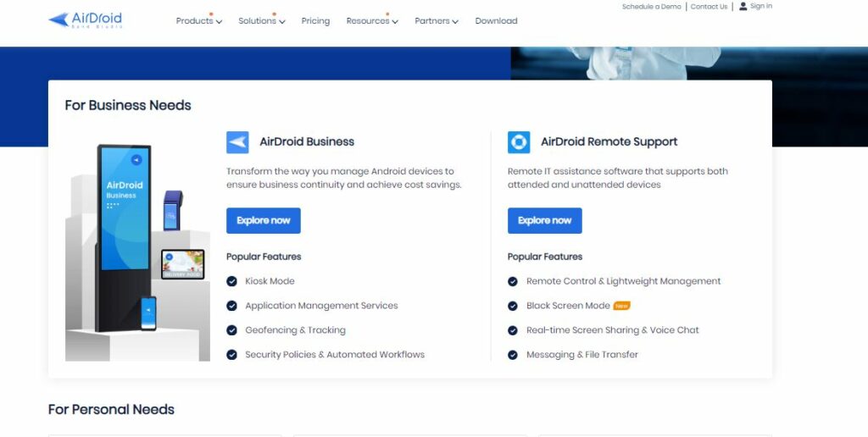Click check icon beside Real-time Screen Sharing
868x437 pixels.
click(513, 330)
